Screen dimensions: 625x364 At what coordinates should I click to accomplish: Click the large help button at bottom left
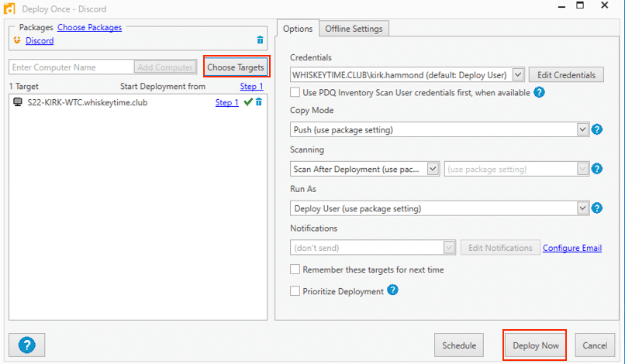pyautogui.click(x=26, y=345)
